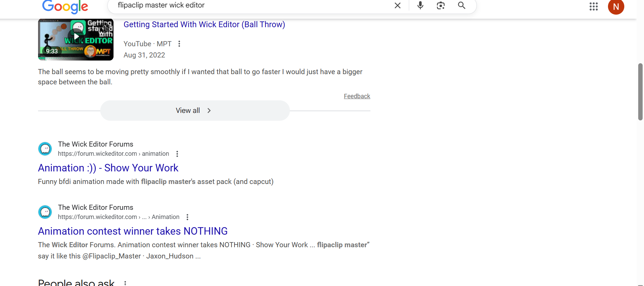The height and width of the screenshot is (286, 644).
Task: Open Animation contest winner takes NOTHING
Action: point(133,231)
